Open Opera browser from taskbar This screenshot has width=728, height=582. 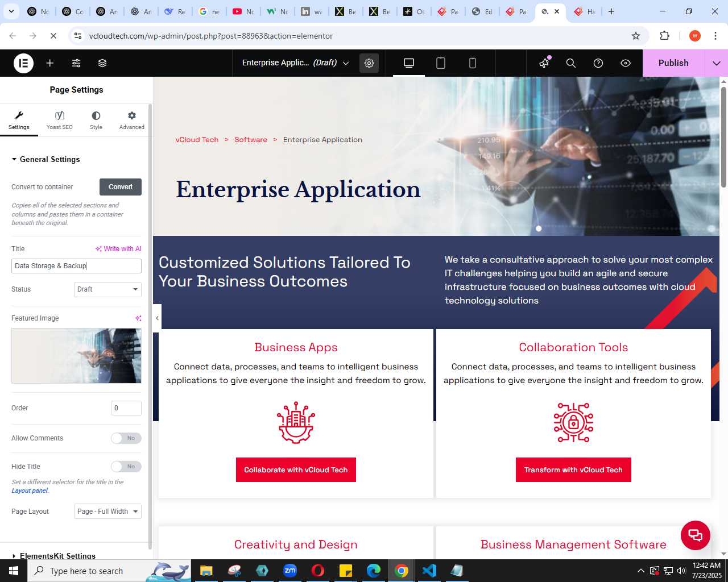point(318,571)
